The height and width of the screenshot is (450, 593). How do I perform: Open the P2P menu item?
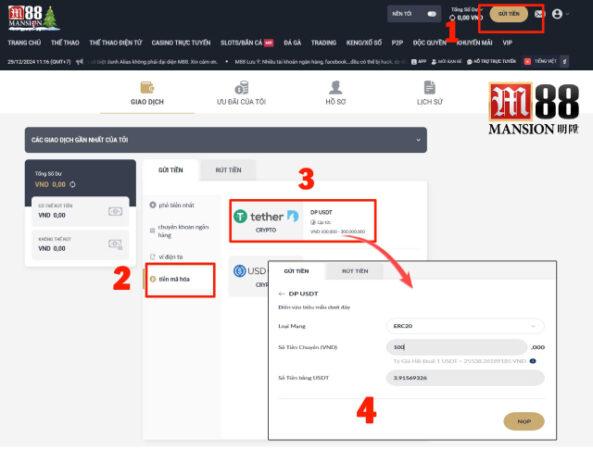click(x=397, y=43)
